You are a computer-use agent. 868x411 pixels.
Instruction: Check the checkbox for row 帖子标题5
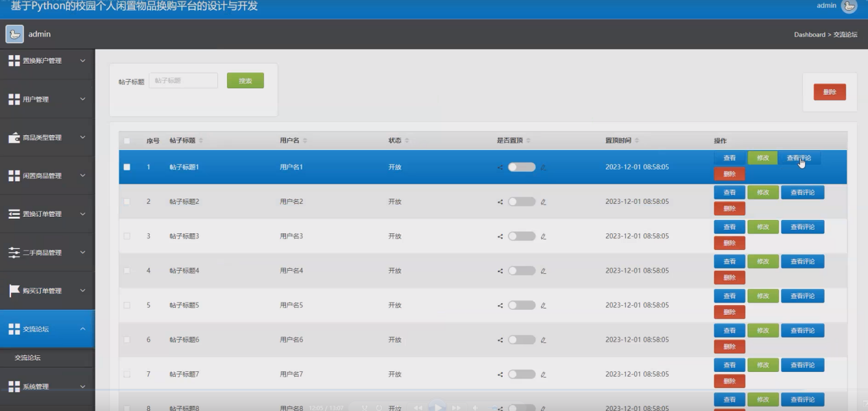pos(127,305)
